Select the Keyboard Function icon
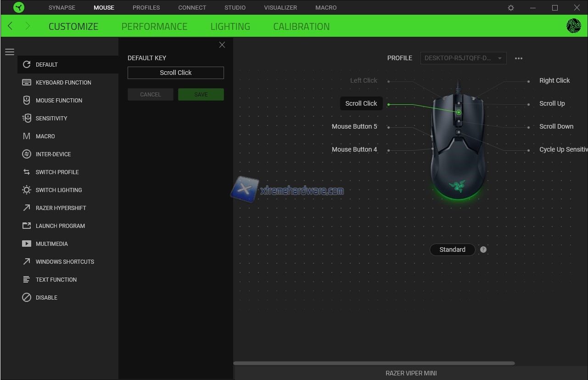Screen dimensions: 588x380 27,82
